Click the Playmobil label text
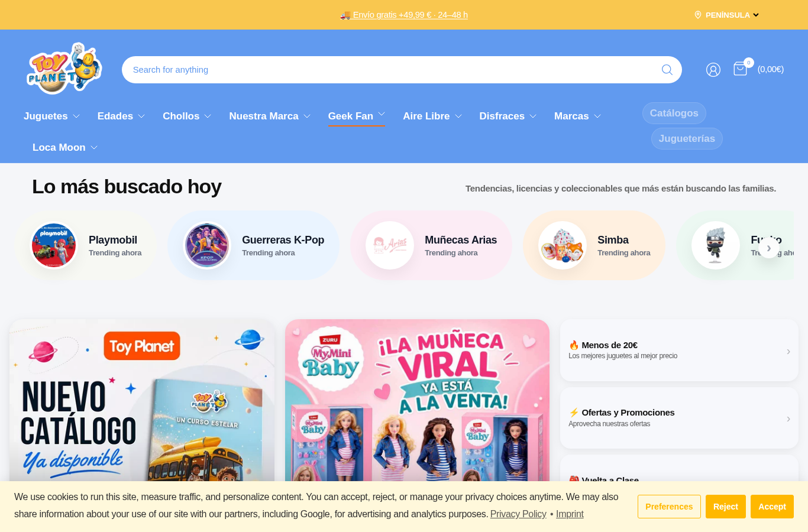Screen dimensions: 808x532 pyautogui.click(x=113, y=240)
